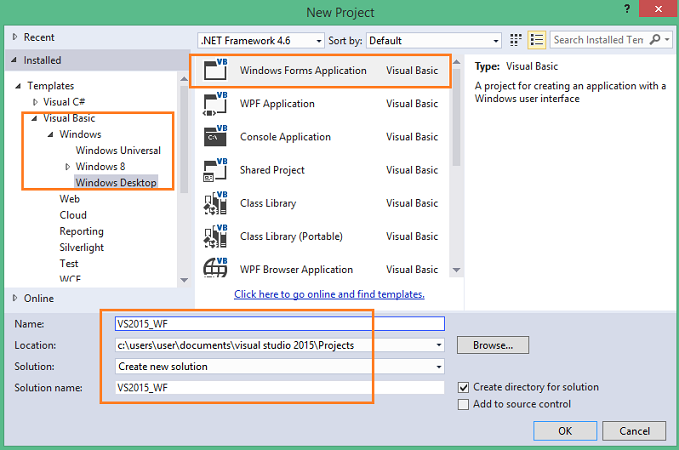This screenshot has height=450, width=679.
Task: Select the Web template category
Action: point(69,199)
